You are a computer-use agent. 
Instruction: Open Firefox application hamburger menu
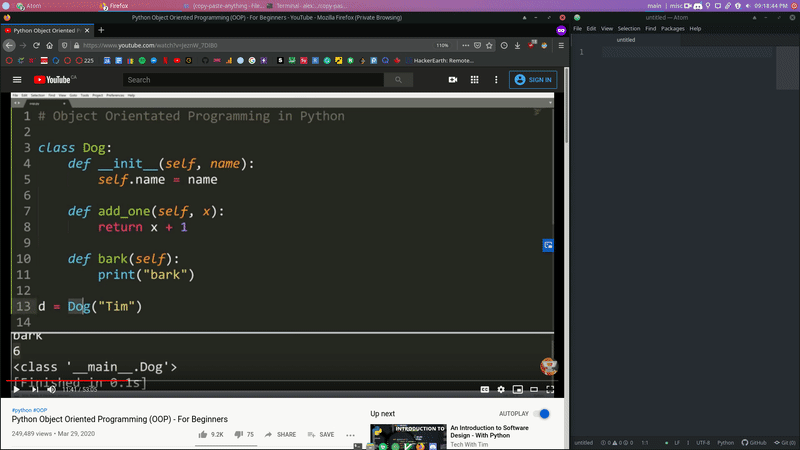click(x=561, y=45)
